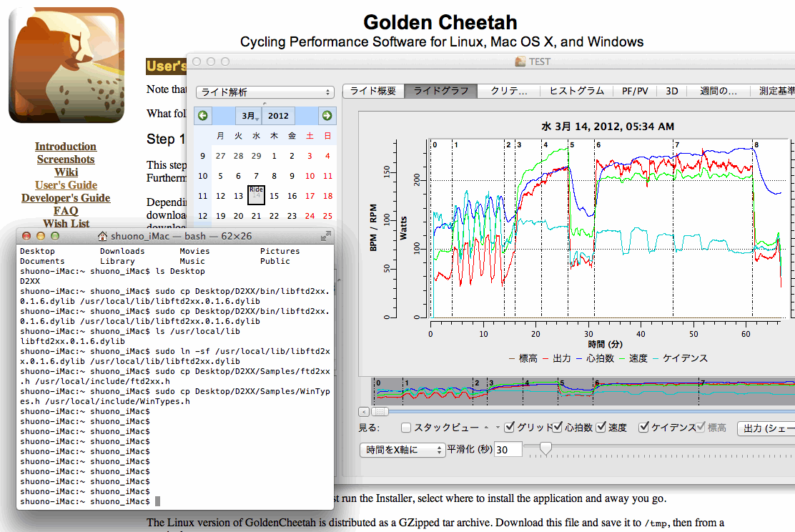795x532 pixels.
Task: Click the smoothing slider handle
Action: click(545, 448)
